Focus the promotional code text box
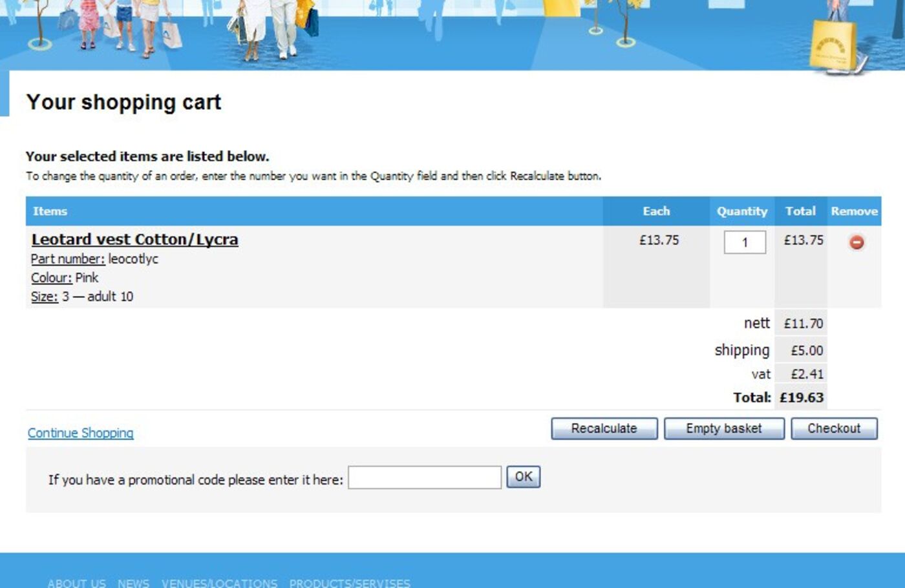 tap(424, 478)
